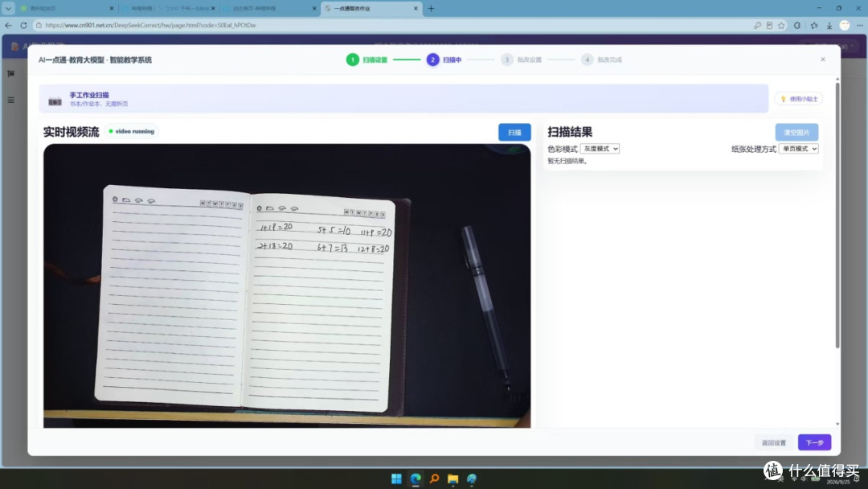Open the 使用小贴士 usage tips button
868x489 pixels.
(x=799, y=99)
